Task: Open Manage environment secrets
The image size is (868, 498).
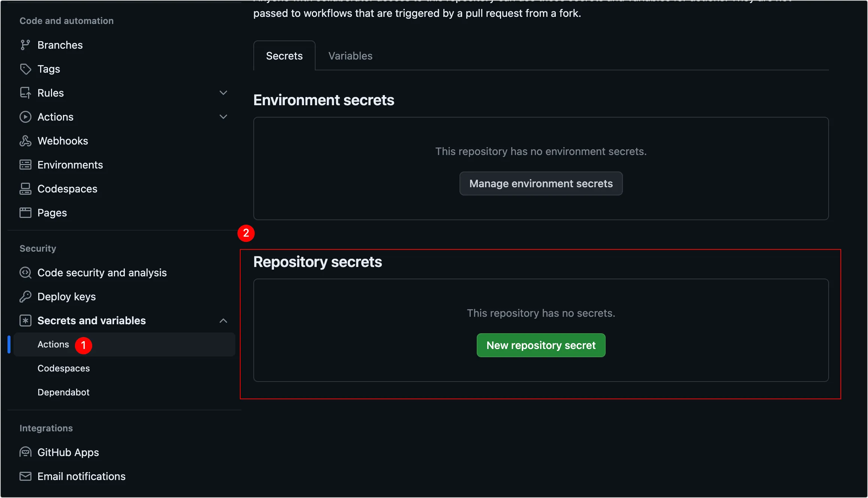Action: [x=541, y=183]
